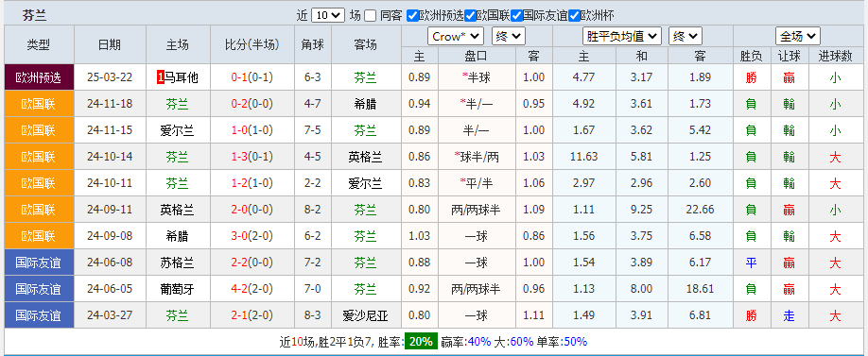Open the 全场 dropdown
The width and height of the screenshot is (868, 356).
[x=798, y=37]
